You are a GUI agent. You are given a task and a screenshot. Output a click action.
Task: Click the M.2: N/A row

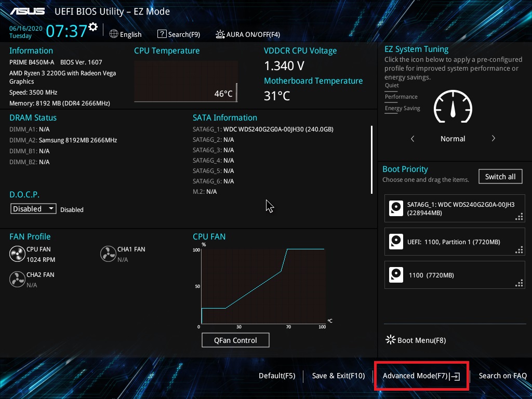pyautogui.click(x=205, y=192)
